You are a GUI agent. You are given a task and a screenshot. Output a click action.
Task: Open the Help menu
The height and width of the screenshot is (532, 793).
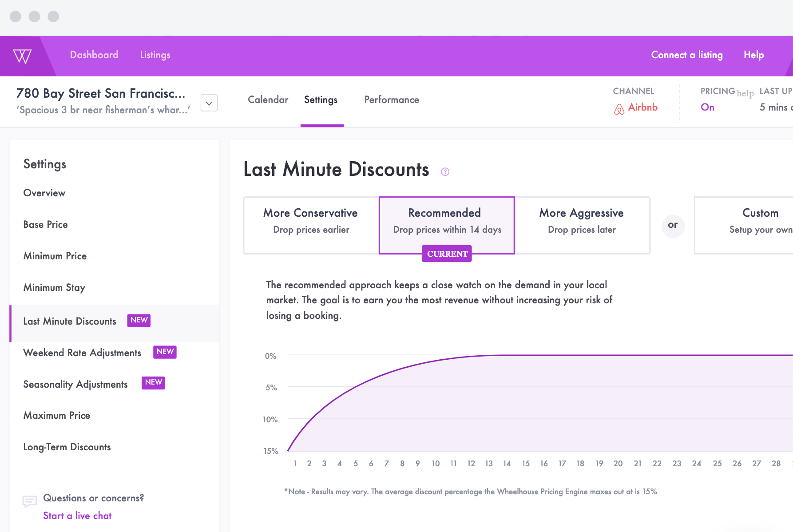[x=754, y=55]
